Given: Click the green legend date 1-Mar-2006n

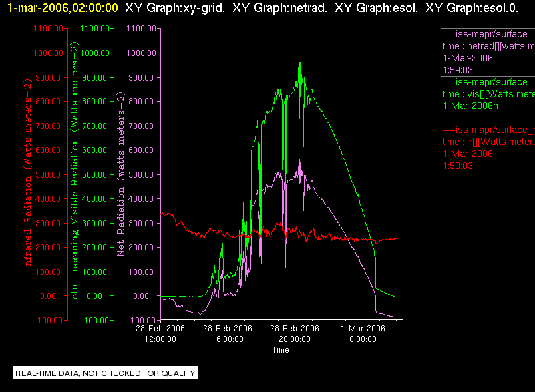Looking at the screenshot, I should (470, 106).
